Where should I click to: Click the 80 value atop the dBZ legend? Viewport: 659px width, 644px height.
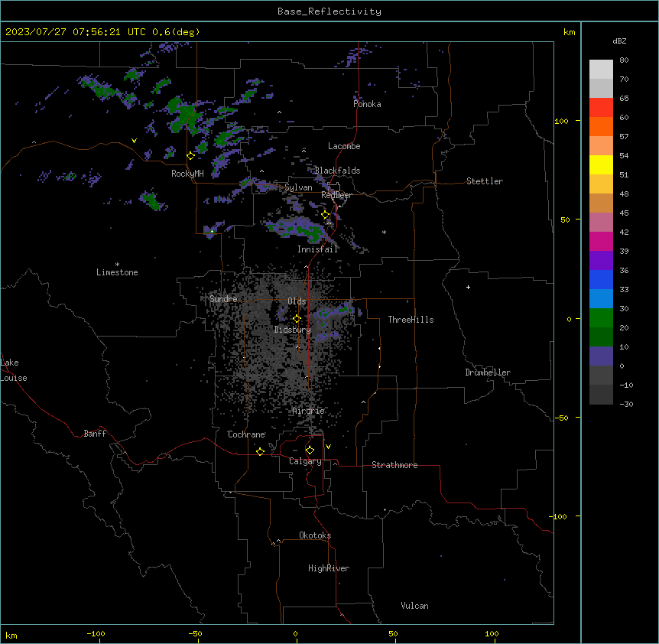tap(624, 60)
